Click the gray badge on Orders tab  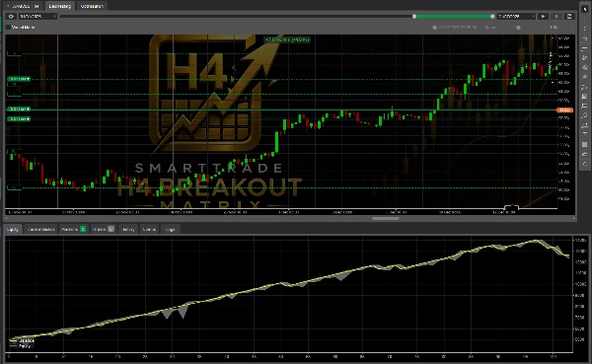tap(111, 229)
